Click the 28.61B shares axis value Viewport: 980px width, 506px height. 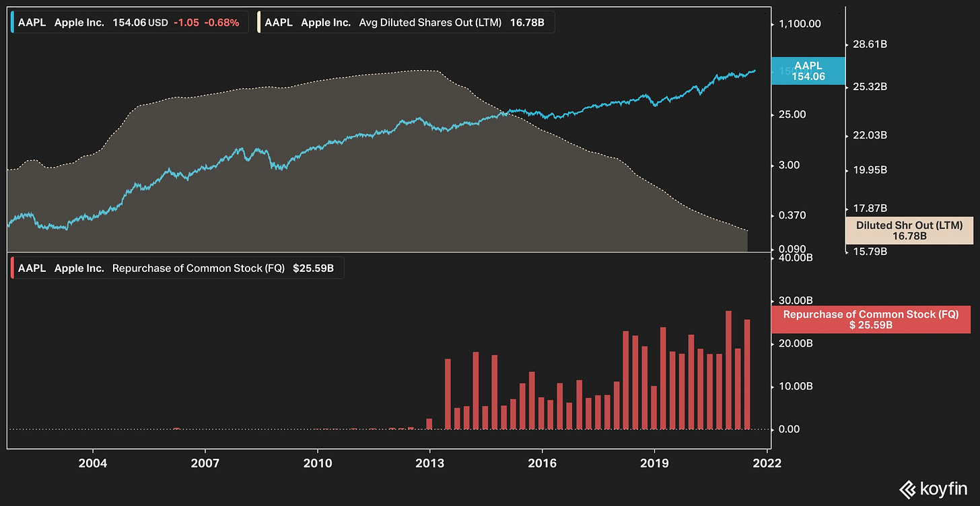tap(870, 44)
